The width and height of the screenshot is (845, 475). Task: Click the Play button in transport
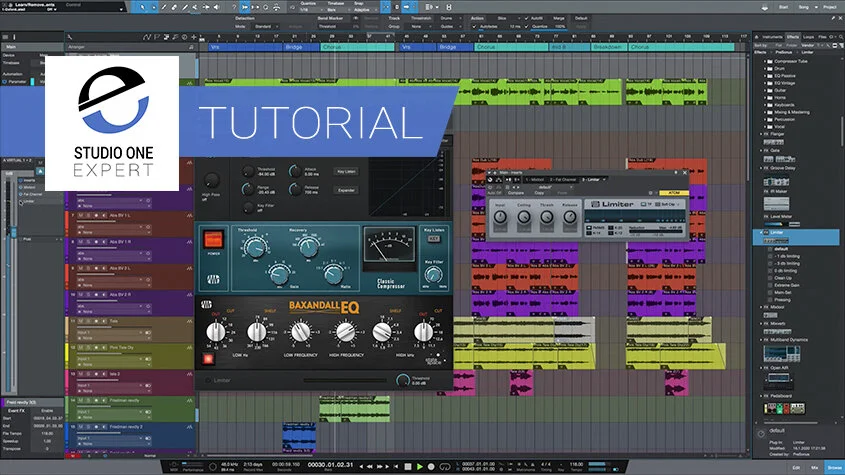click(420, 466)
